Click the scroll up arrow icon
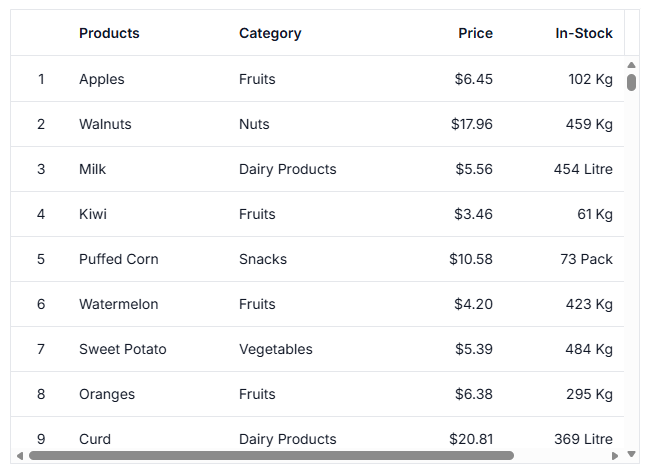This screenshot has width=650, height=474. (631, 65)
